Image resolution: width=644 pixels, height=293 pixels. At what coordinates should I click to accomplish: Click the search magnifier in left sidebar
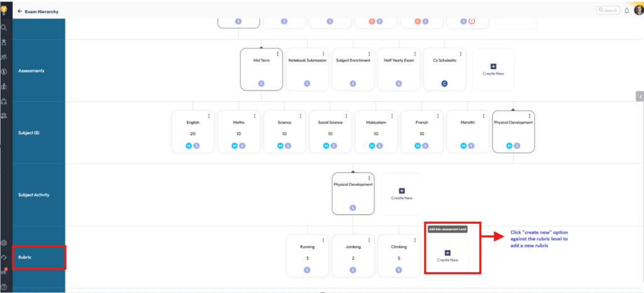4,28
